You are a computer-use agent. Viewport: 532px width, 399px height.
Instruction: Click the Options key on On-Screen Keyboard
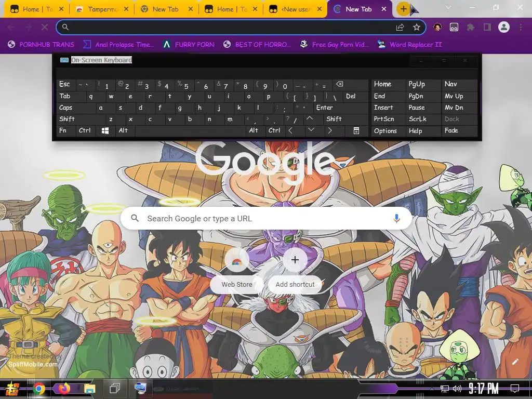coord(388,130)
